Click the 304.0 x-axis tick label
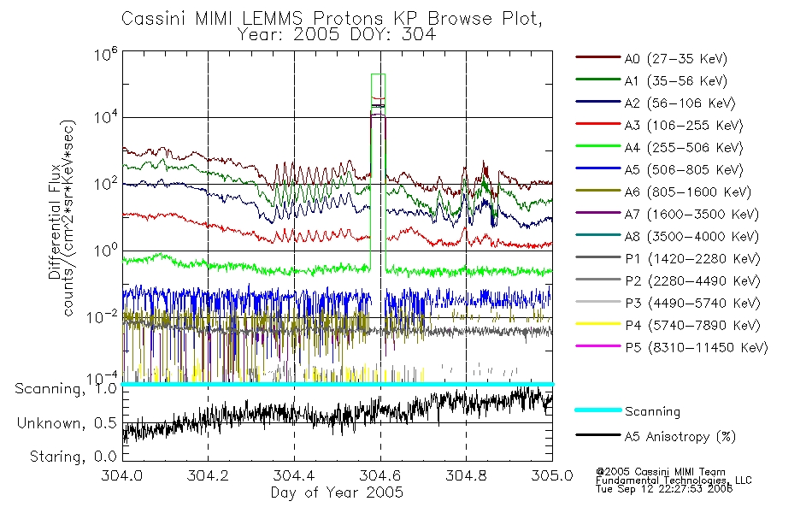 pyautogui.click(x=121, y=475)
